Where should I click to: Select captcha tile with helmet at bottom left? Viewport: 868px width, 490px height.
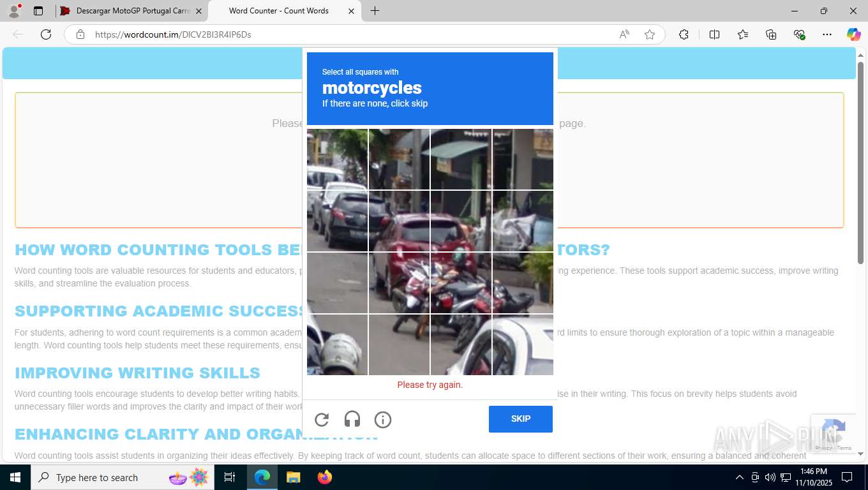337,345
